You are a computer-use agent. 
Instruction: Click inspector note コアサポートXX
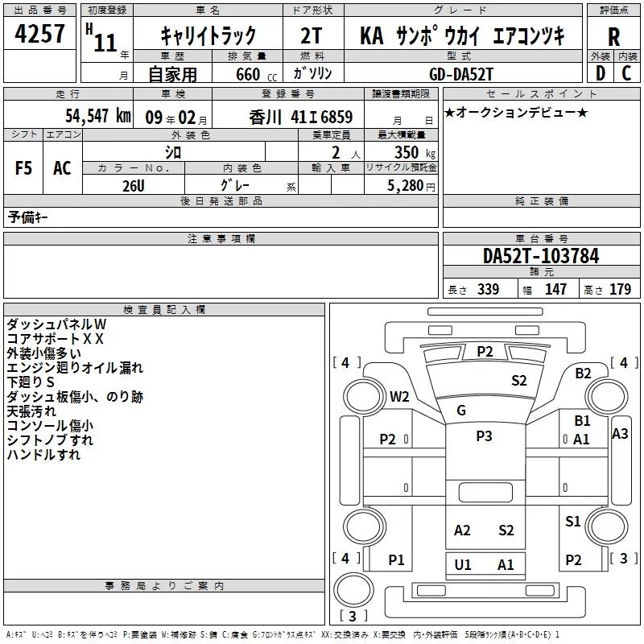pyautogui.click(x=55, y=339)
